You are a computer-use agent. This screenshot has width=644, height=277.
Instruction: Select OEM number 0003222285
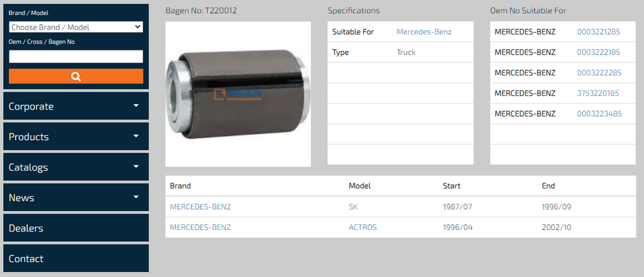point(598,73)
